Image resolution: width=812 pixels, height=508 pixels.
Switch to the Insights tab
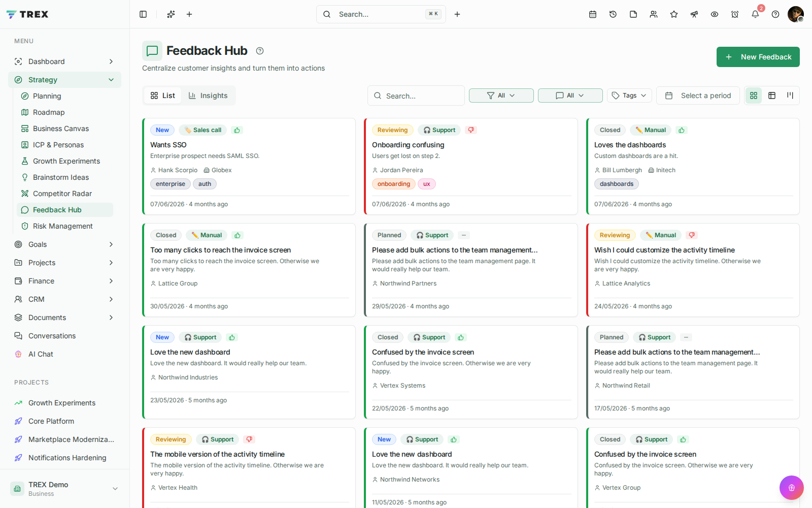tap(208, 96)
